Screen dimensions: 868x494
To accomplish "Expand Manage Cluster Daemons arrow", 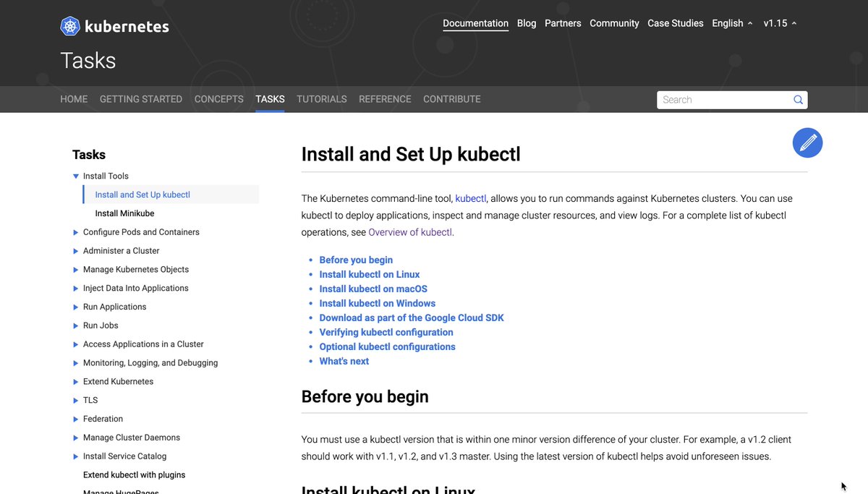I will click(76, 438).
